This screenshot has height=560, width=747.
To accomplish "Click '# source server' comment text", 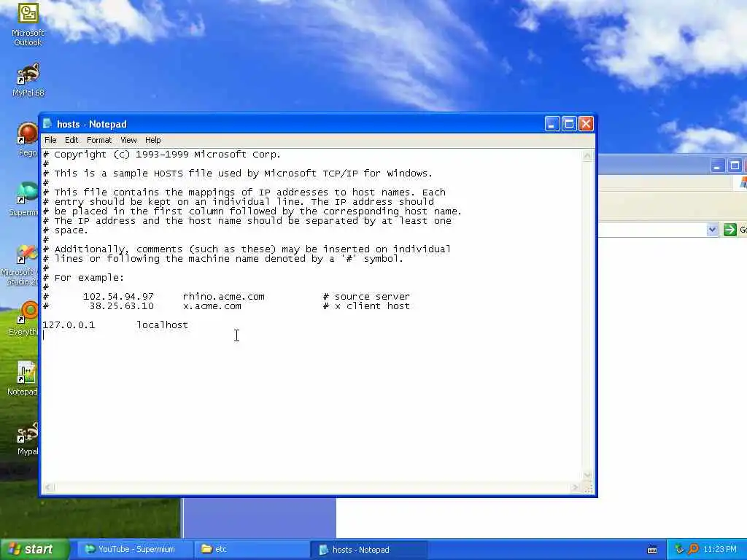I will tap(366, 296).
